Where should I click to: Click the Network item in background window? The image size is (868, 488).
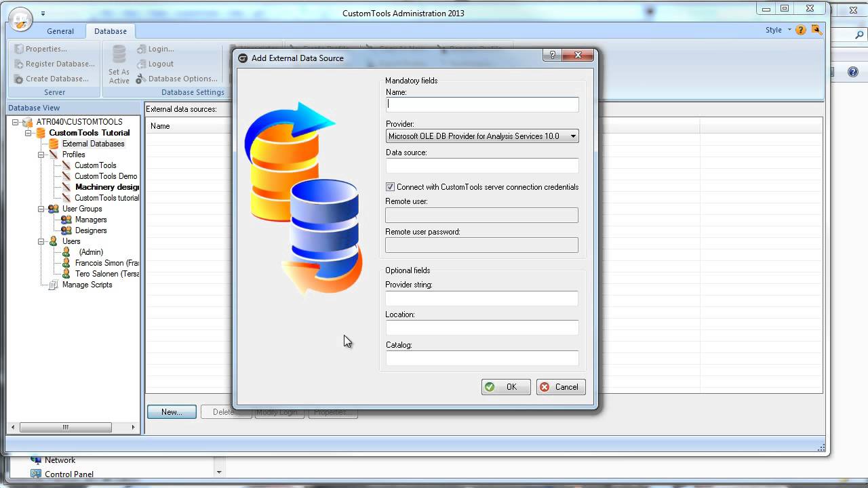(60, 460)
